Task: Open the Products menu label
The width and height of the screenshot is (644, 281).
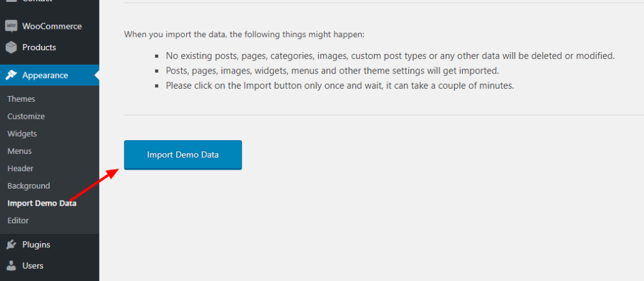Action: coord(39,47)
